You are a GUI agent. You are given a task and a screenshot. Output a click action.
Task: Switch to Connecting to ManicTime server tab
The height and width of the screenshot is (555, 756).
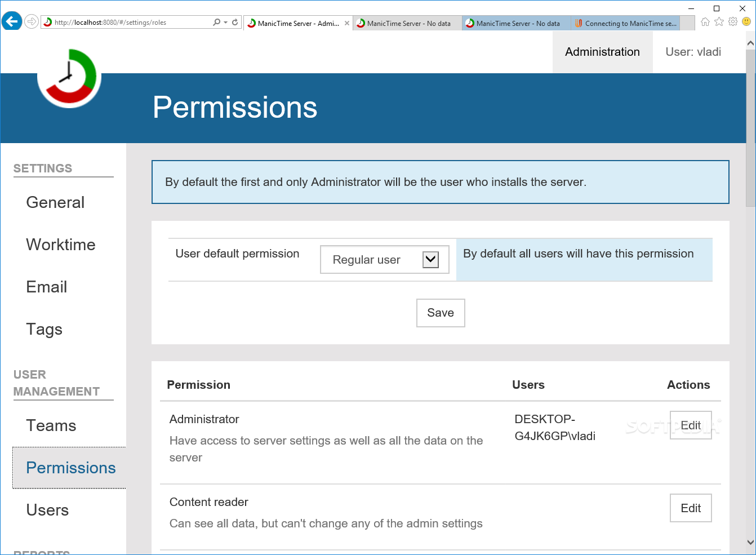tap(626, 23)
